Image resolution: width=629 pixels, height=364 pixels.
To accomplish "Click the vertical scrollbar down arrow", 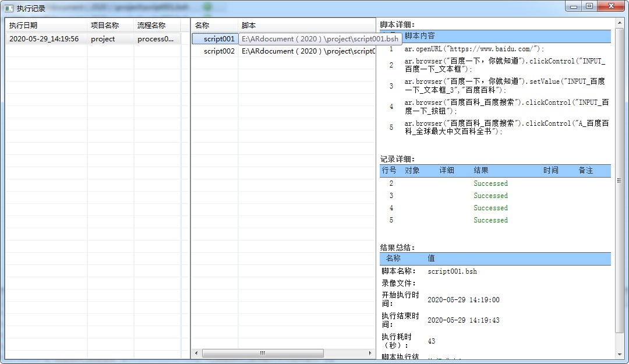I will (x=619, y=354).
